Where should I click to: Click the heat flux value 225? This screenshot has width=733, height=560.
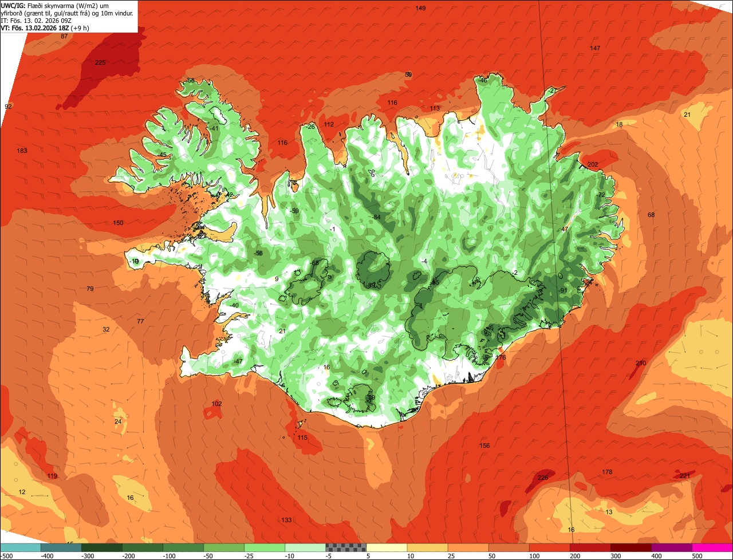click(100, 63)
